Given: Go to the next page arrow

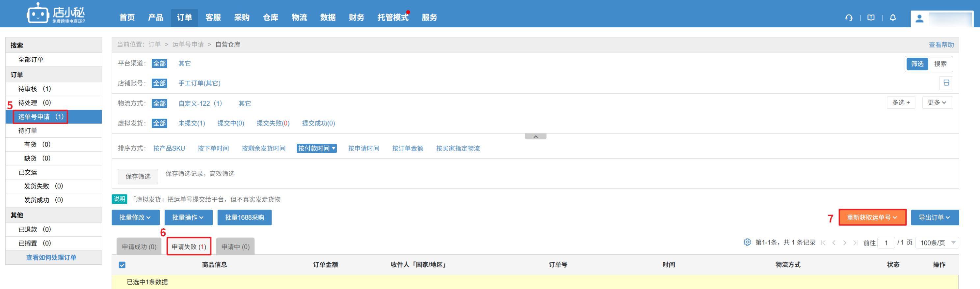Looking at the screenshot, I should tap(845, 243).
